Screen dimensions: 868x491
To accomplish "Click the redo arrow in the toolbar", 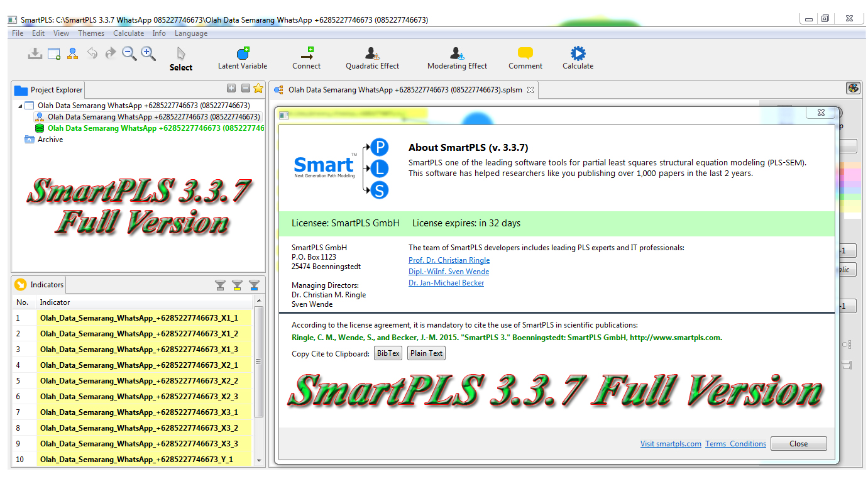I will pyautogui.click(x=111, y=53).
